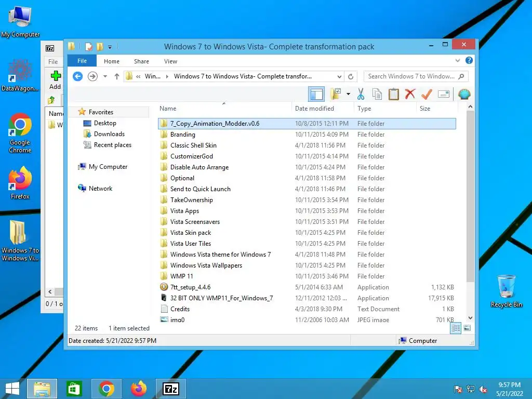Select Recent places in navigation pane
Screen dimensions: 532x399
(112, 145)
